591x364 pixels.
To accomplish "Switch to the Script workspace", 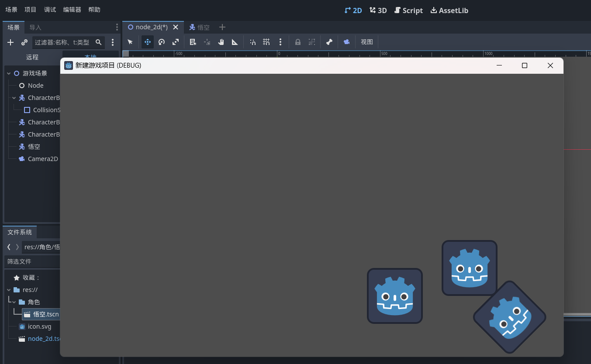I will pyautogui.click(x=408, y=10).
